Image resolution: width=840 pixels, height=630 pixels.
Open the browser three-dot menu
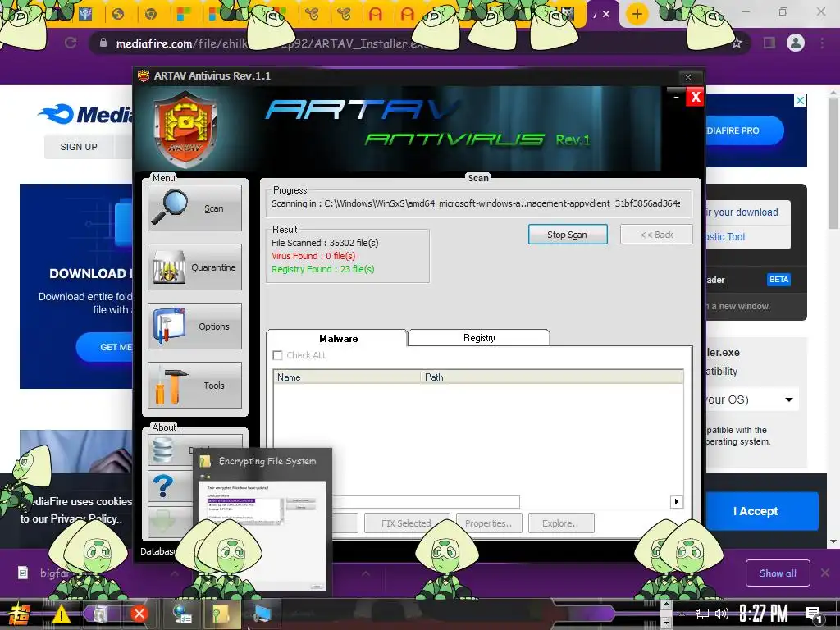point(822,43)
